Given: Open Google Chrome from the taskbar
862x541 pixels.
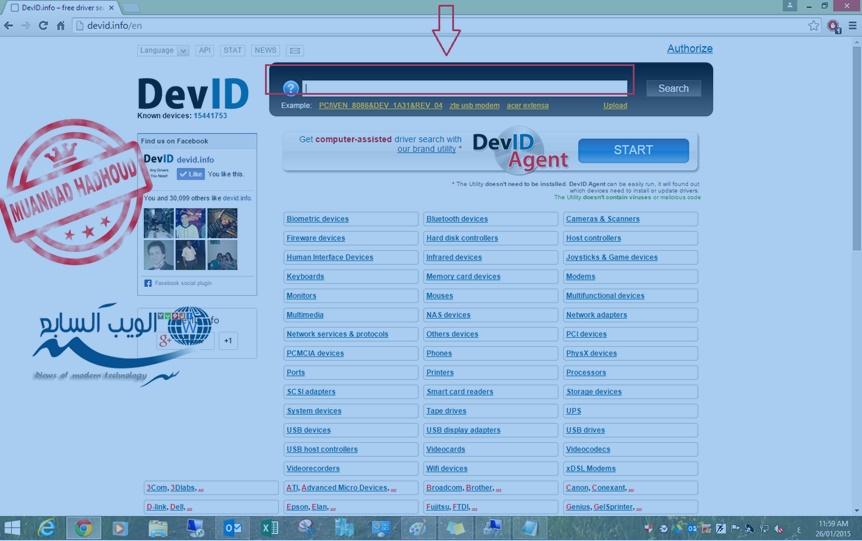Looking at the screenshot, I should coord(84,528).
